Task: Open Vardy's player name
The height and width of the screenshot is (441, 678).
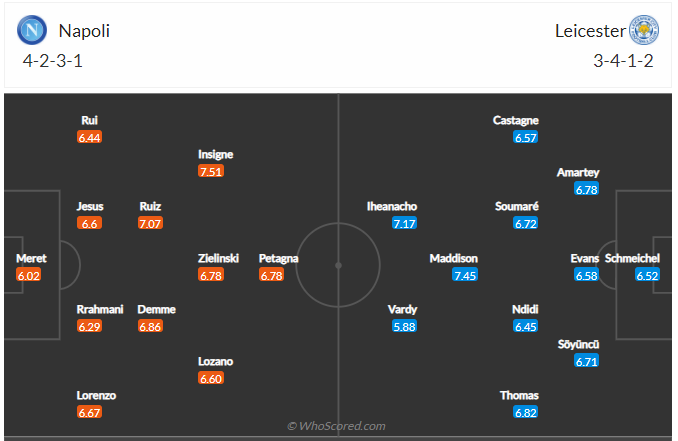Action: tap(403, 309)
